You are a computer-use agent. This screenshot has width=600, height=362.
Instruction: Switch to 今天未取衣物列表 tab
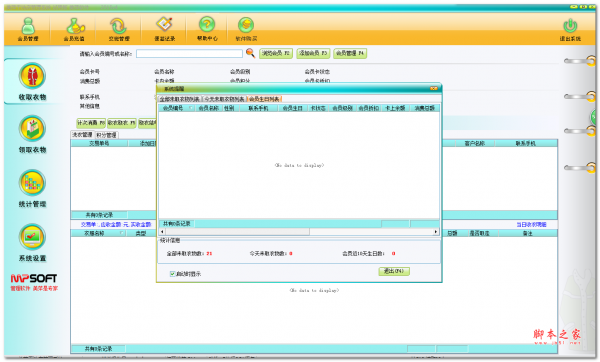[224, 99]
